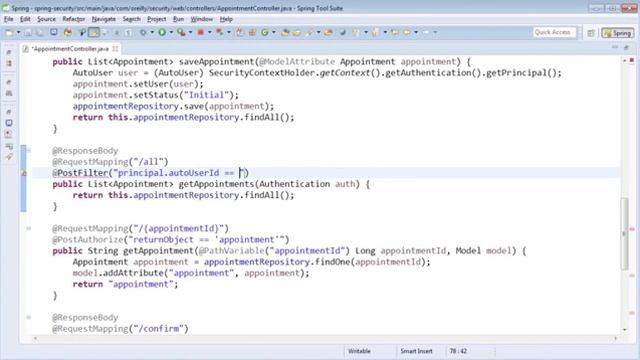
Task: Click the last pin-shaped icon in left sidebar
Action: 9,157
